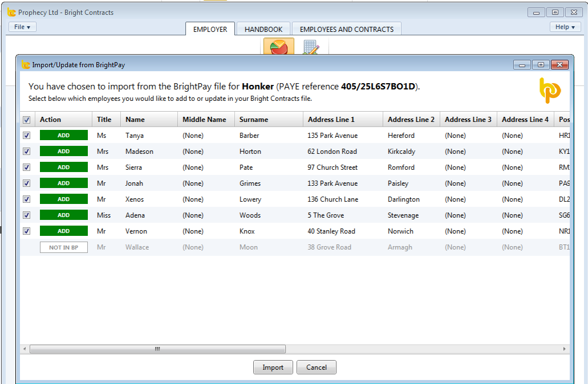Open the Help dropdown menu
The image size is (588, 384).
[565, 27]
